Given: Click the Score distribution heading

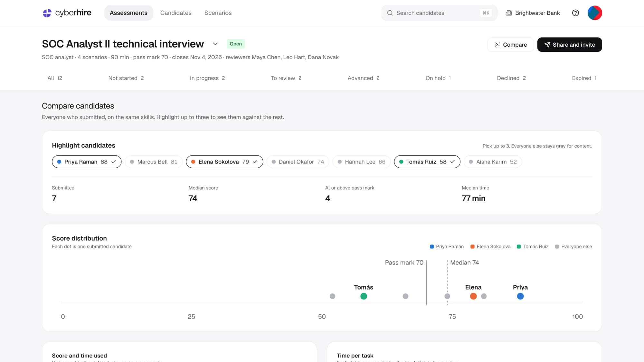Looking at the screenshot, I should (x=79, y=238).
